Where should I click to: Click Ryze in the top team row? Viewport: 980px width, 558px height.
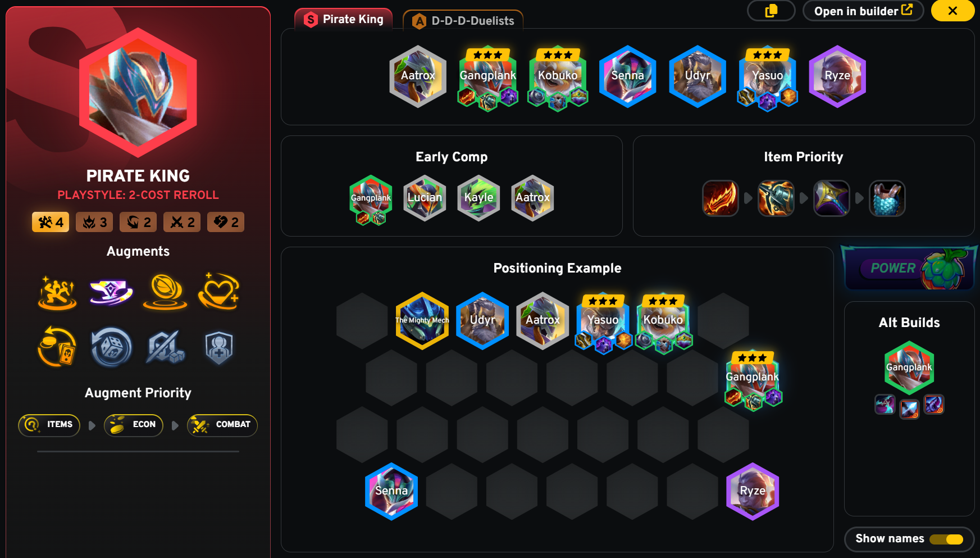(x=837, y=76)
